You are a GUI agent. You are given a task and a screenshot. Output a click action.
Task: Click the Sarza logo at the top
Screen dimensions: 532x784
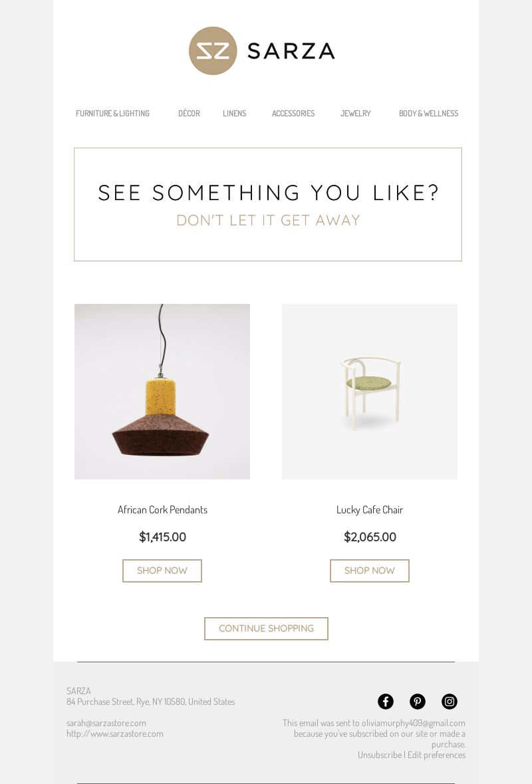tap(262, 51)
